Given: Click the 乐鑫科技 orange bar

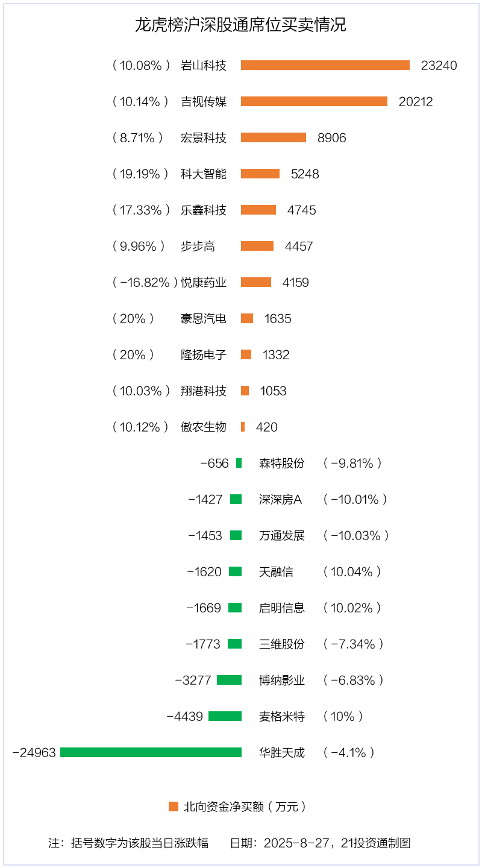Looking at the screenshot, I should [258, 210].
